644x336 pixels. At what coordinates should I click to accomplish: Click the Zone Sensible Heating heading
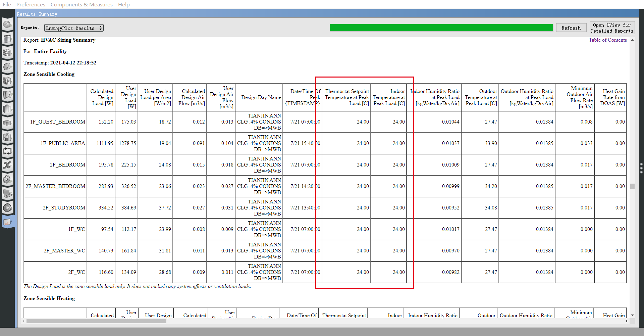coord(49,298)
